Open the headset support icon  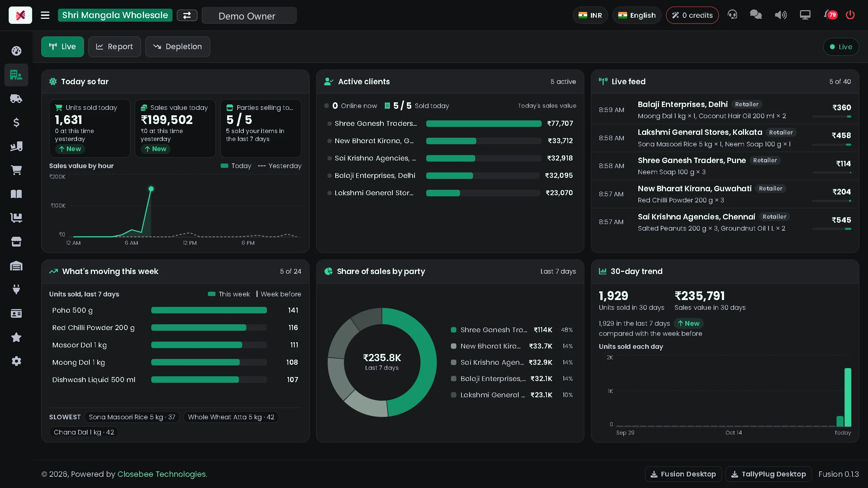[x=732, y=15]
